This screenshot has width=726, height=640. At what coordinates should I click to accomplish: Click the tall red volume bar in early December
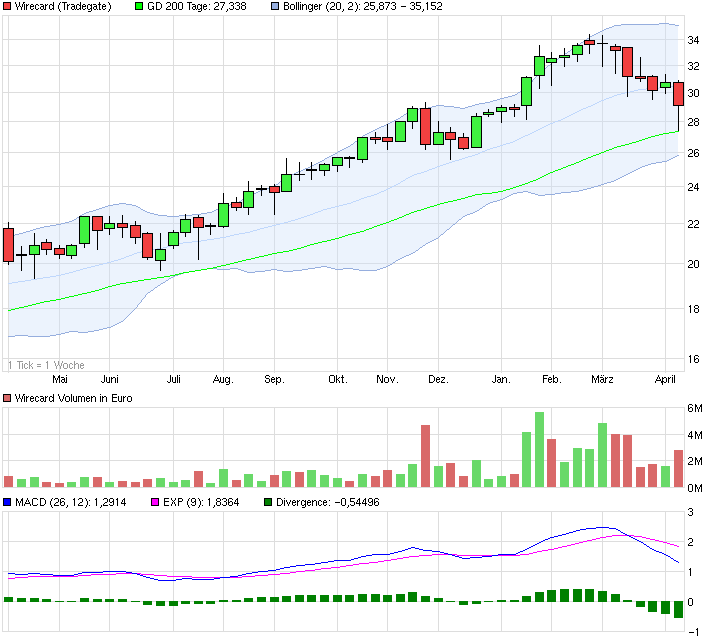pos(426,456)
